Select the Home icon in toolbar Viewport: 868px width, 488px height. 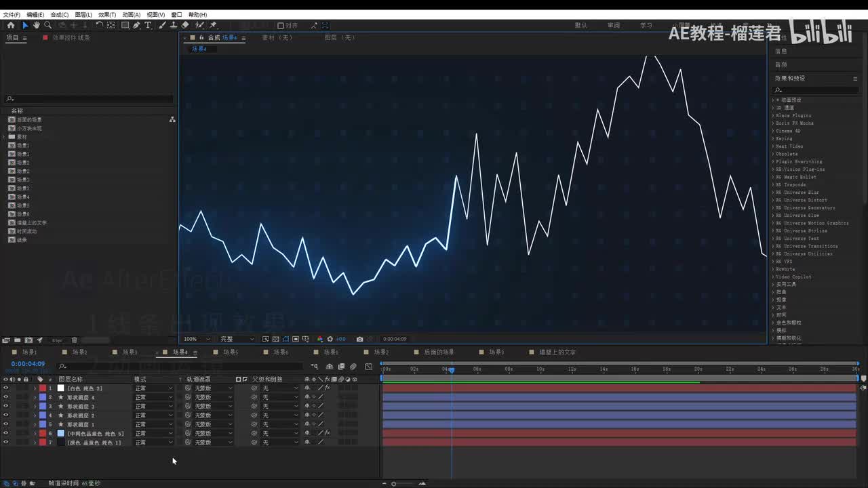tap(11, 25)
